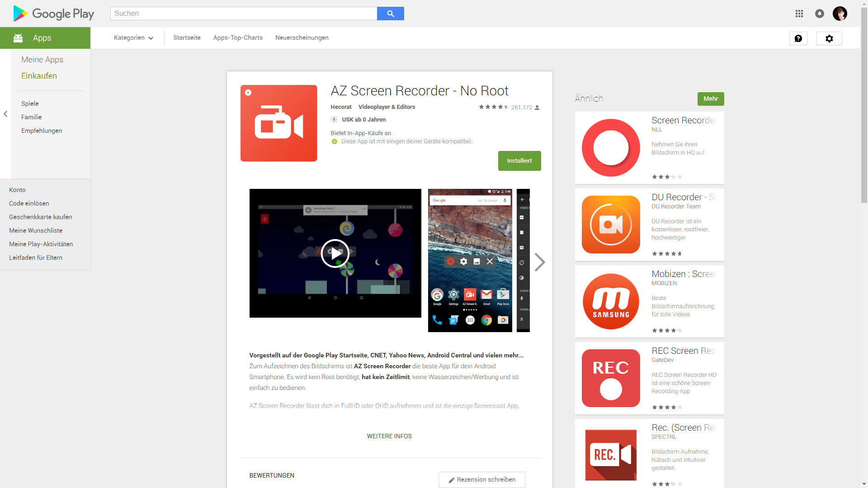Open the DU Recorder app icon
This screenshot has width=868, height=488.
610,225
